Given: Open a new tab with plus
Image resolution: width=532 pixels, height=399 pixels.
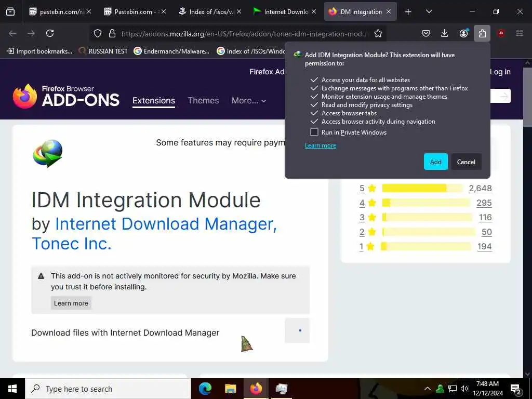Looking at the screenshot, I should (x=408, y=12).
